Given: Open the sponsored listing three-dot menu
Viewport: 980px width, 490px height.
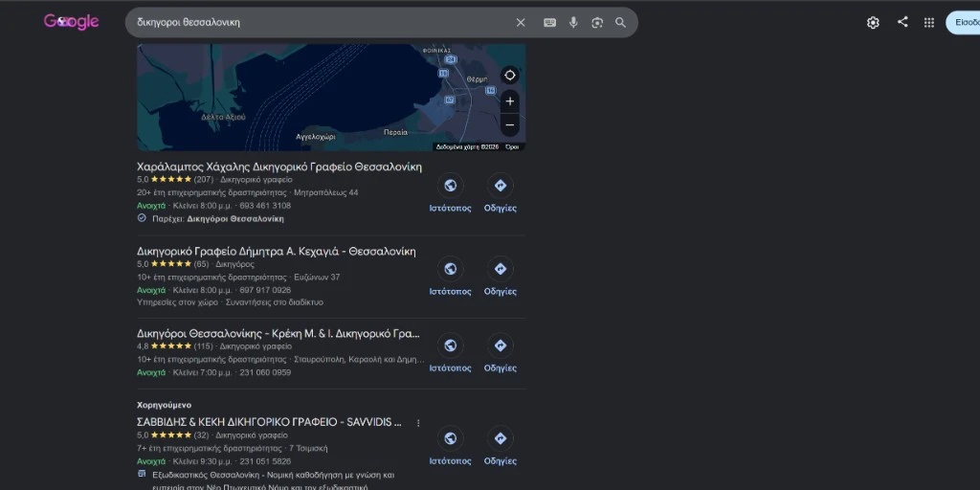Looking at the screenshot, I should click(x=418, y=423).
